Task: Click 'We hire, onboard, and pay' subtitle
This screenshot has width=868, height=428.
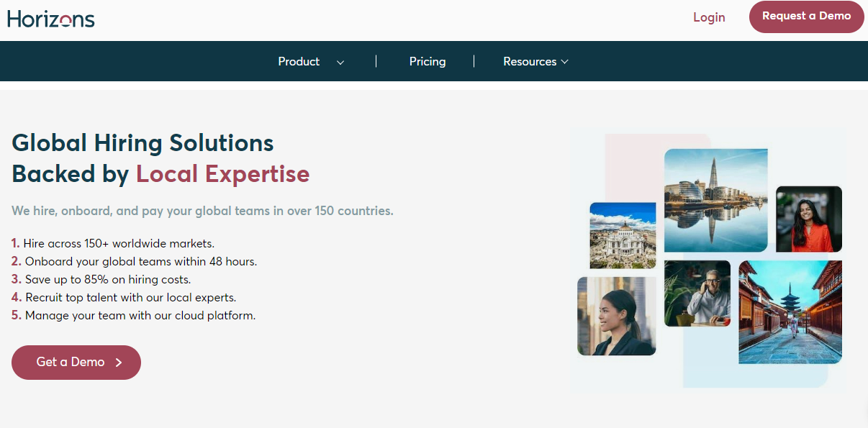Action: click(x=202, y=211)
